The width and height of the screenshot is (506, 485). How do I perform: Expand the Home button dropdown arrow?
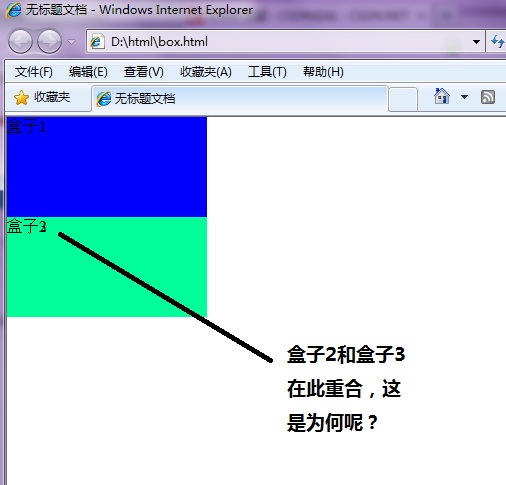[464, 97]
